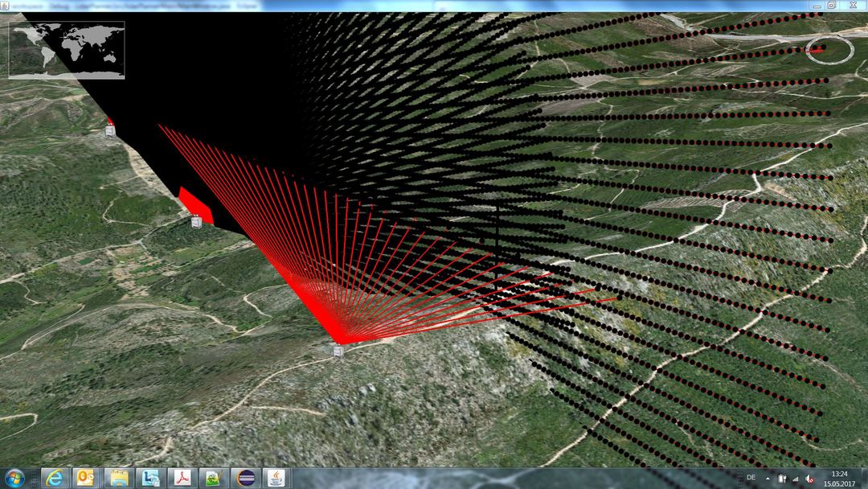
Task: Click the top-left placemark near the black area
Action: point(110,130)
